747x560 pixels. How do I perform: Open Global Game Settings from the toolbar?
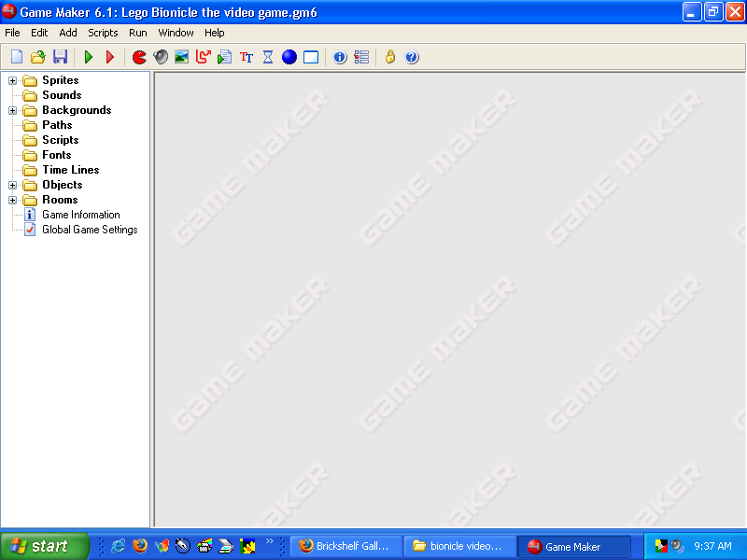pos(361,57)
